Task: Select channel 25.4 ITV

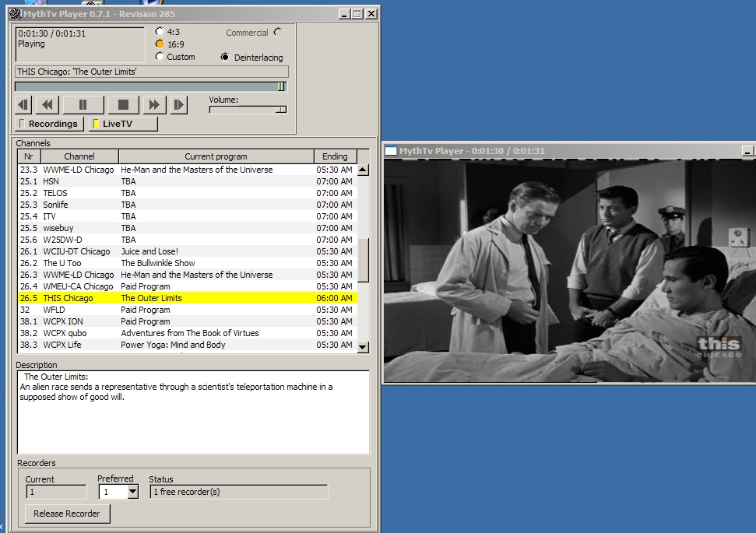Action: (x=188, y=216)
